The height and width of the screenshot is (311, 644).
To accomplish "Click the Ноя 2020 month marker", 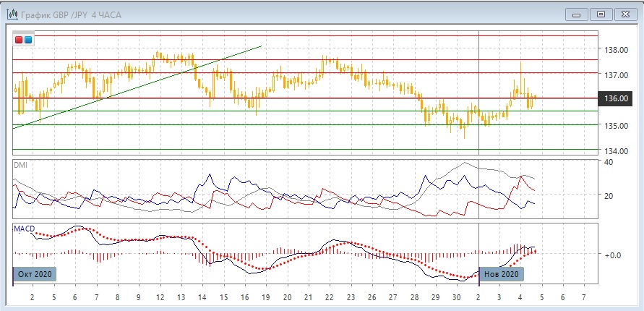I will 501,274.
